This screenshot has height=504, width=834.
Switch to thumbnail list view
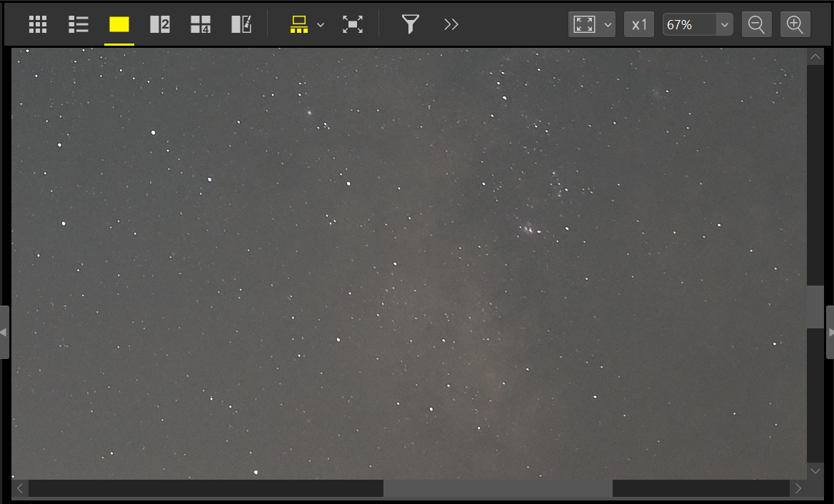coord(78,24)
